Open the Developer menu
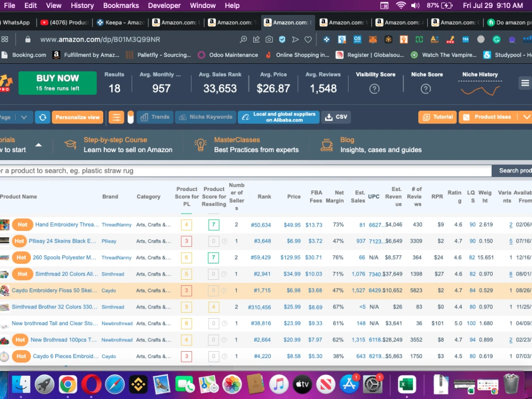This screenshot has width=532, height=399. (x=164, y=5)
